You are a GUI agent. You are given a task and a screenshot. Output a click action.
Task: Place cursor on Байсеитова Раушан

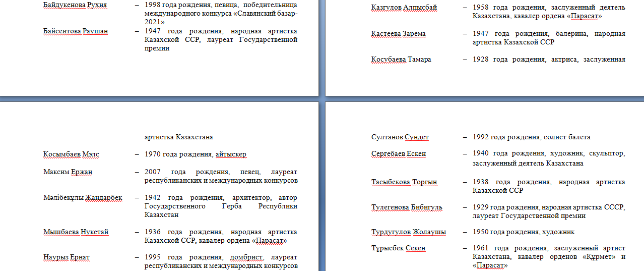(76, 31)
